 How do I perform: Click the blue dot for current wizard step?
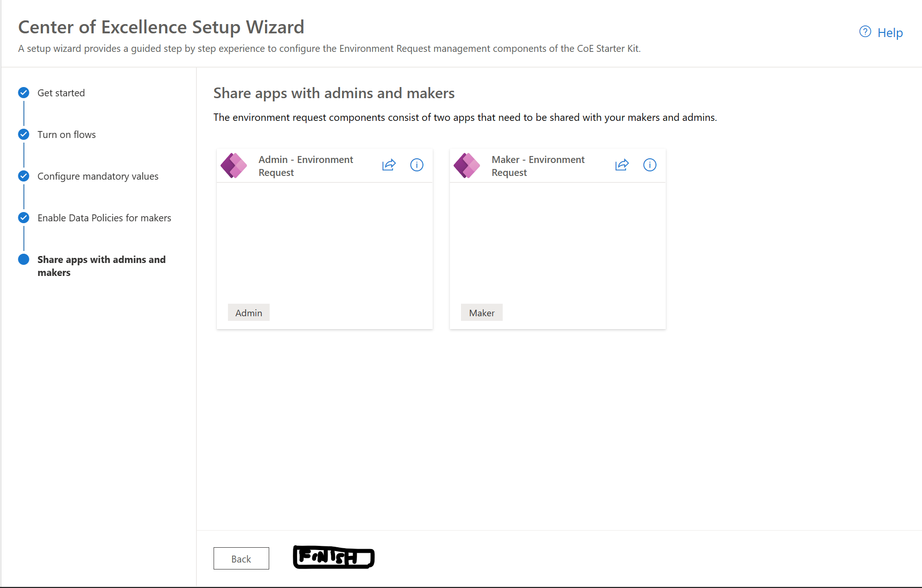(x=23, y=259)
